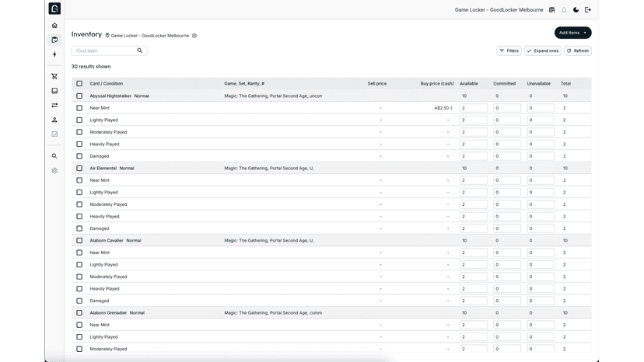The image size is (644, 362).
Task: Click Lightly Played under Alaborn Grenadier
Action: [x=104, y=337]
